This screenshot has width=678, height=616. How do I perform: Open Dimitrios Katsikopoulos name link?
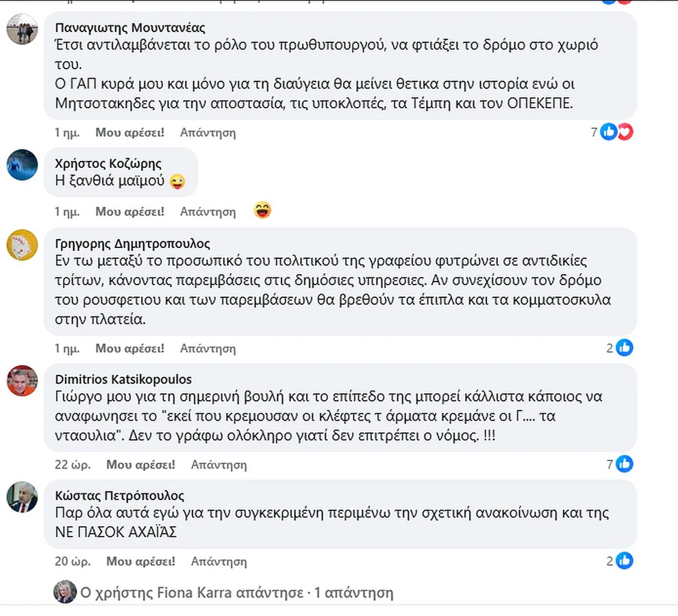[x=123, y=380]
